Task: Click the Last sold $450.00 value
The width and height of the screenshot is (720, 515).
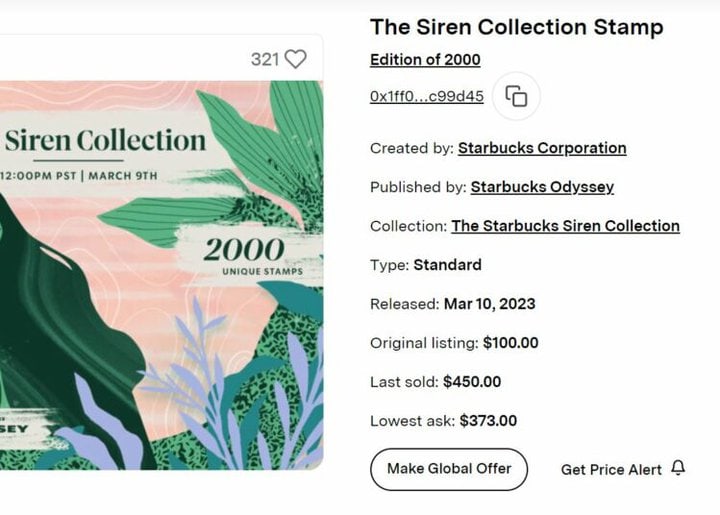Action: point(472,382)
